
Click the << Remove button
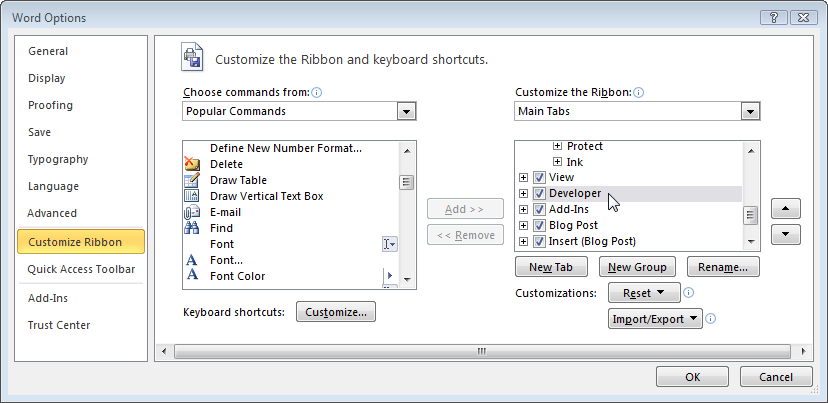point(465,235)
